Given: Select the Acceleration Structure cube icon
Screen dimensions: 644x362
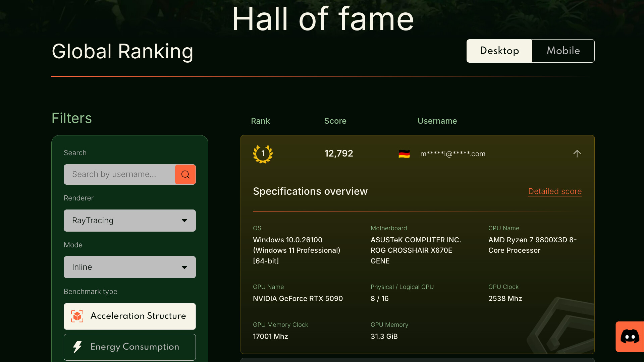Looking at the screenshot, I should pyautogui.click(x=77, y=316).
